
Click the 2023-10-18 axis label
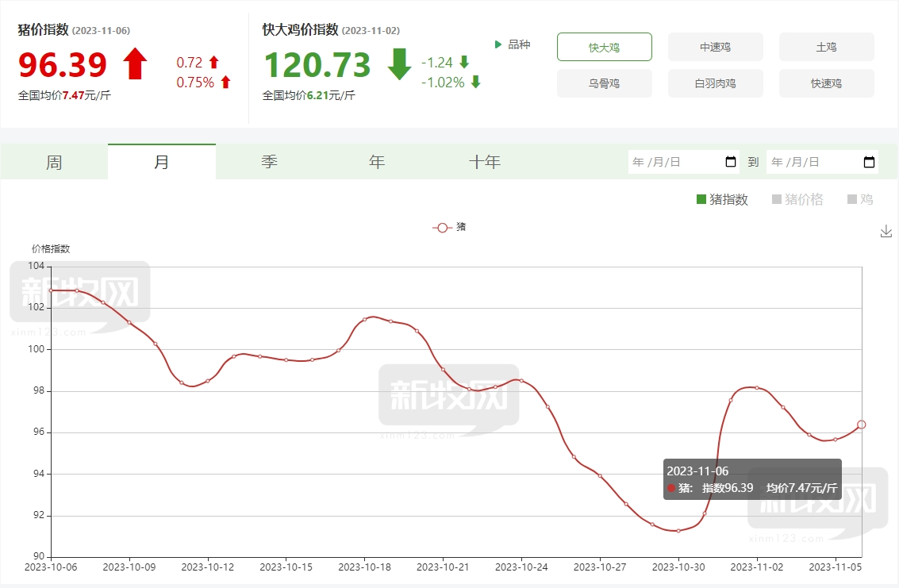pos(365,567)
